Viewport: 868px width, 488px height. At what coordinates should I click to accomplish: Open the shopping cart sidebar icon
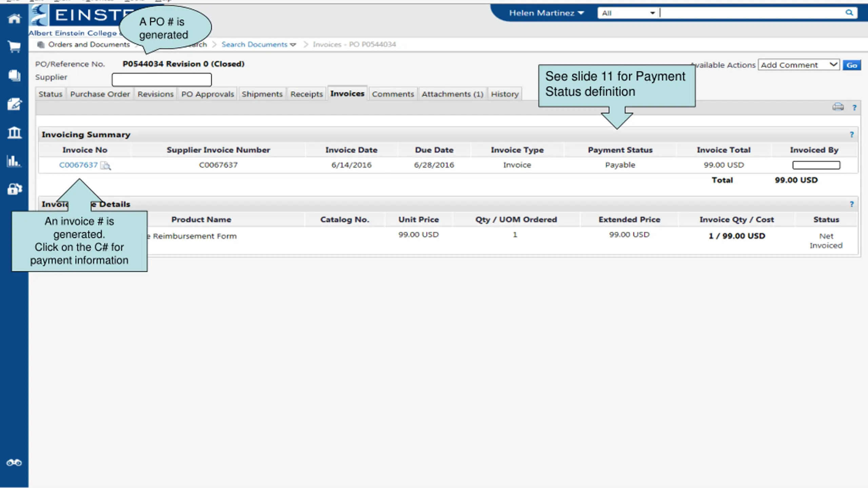tap(14, 46)
